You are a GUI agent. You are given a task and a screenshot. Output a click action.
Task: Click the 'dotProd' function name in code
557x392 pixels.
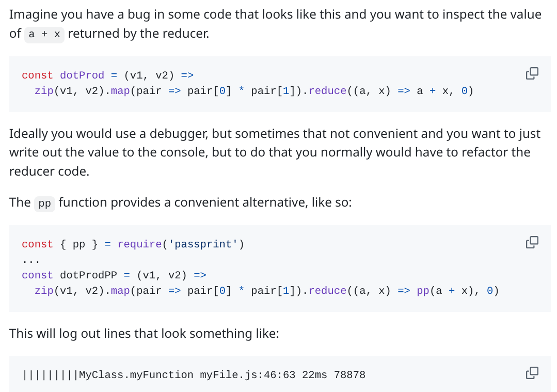[x=82, y=75]
